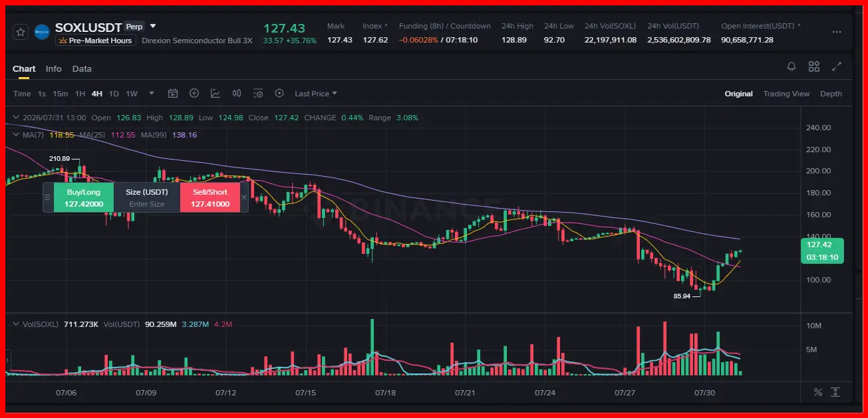
Task: Click the Sell/Short 127.41000 button
Action: click(210, 197)
